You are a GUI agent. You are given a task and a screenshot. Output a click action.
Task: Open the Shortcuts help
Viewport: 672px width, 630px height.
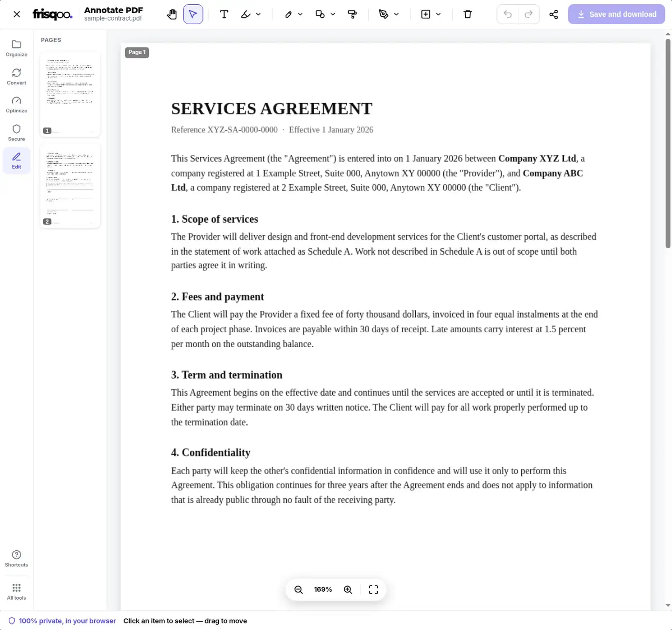(x=16, y=559)
